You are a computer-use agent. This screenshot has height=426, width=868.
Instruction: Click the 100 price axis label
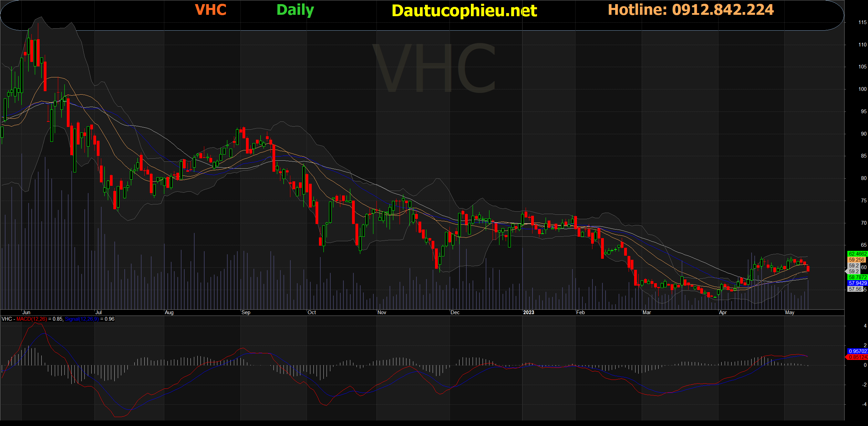862,89
